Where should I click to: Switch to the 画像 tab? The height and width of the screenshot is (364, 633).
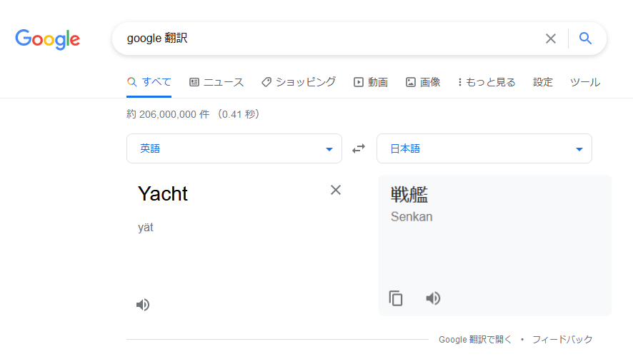coord(423,82)
